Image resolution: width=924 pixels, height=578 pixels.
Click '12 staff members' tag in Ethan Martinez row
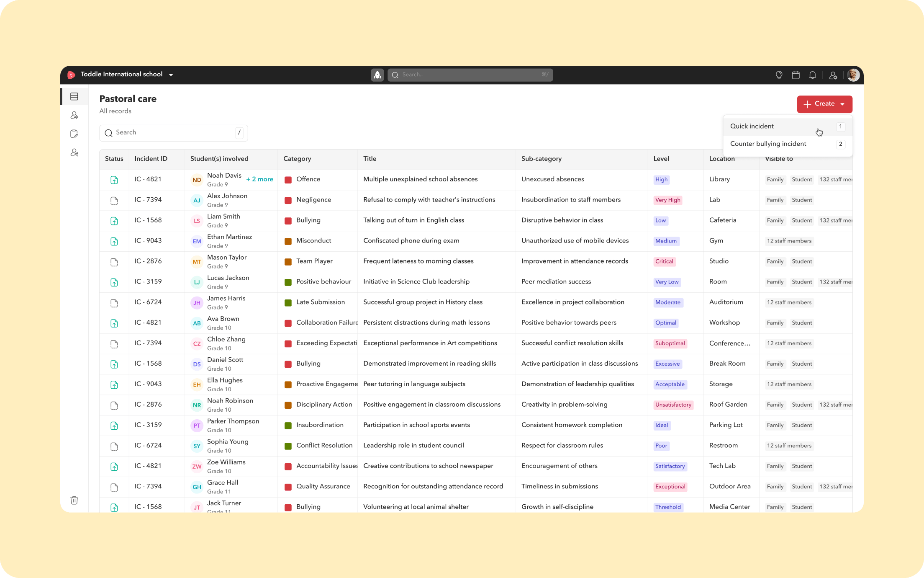tap(789, 241)
